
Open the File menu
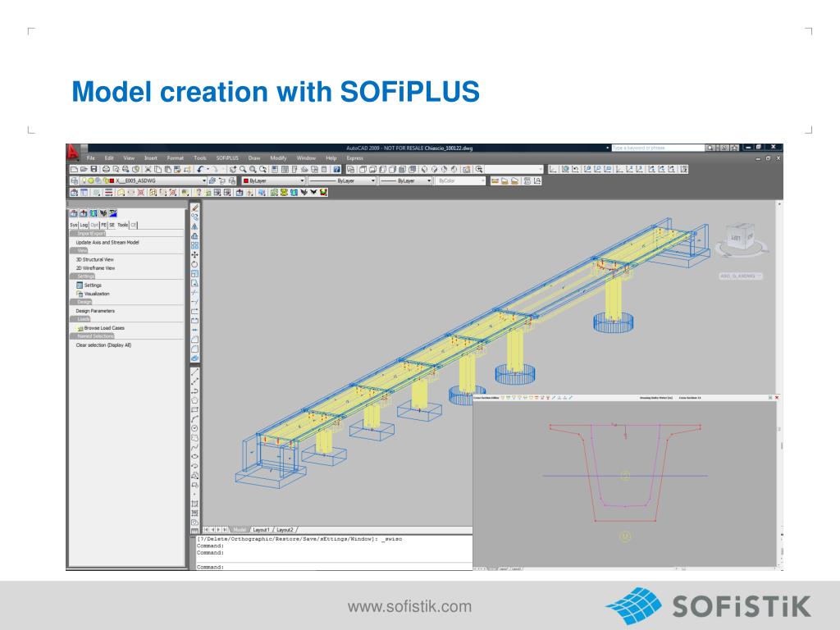coord(90,158)
